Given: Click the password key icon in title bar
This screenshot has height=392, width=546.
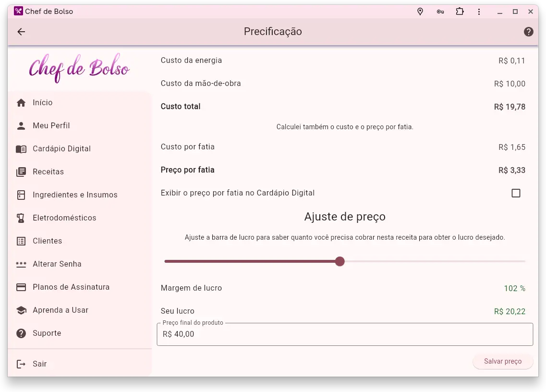Looking at the screenshot, I should point(440,12).
